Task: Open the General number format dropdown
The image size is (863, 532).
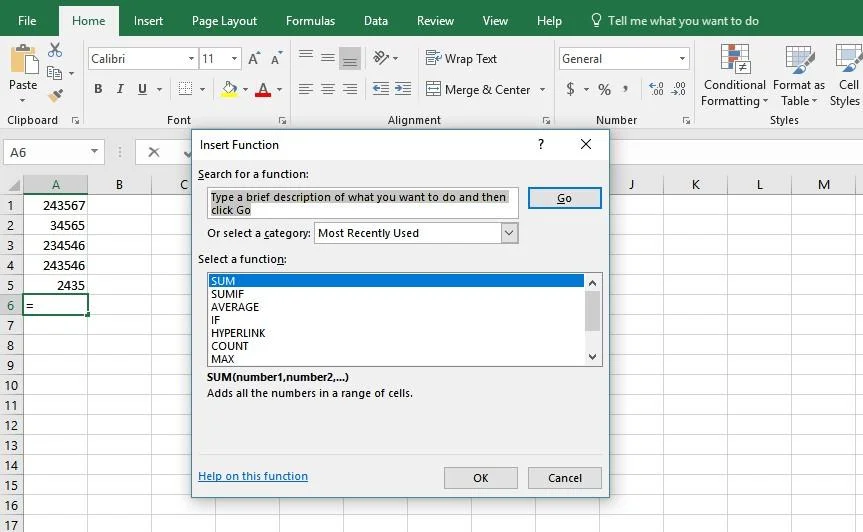Action: click(682, 58)
